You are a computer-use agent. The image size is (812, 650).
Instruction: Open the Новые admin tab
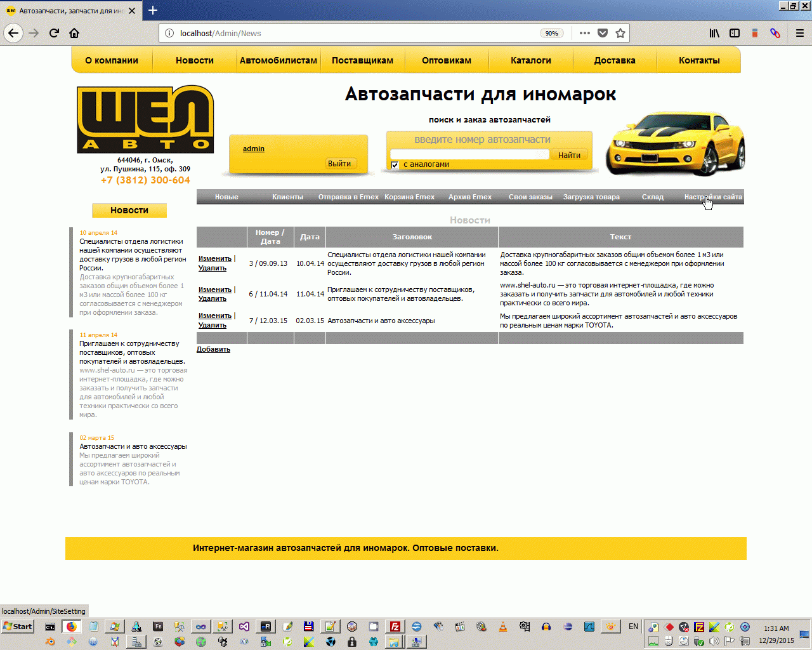pyautogui.click(x=226, y=197)
